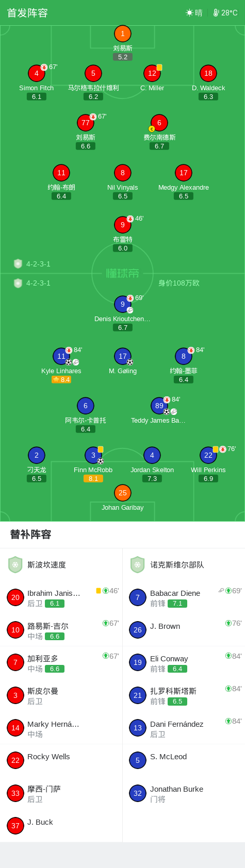Tap Kyle Linhares 8.4 star rating

(x=61, y=379)
